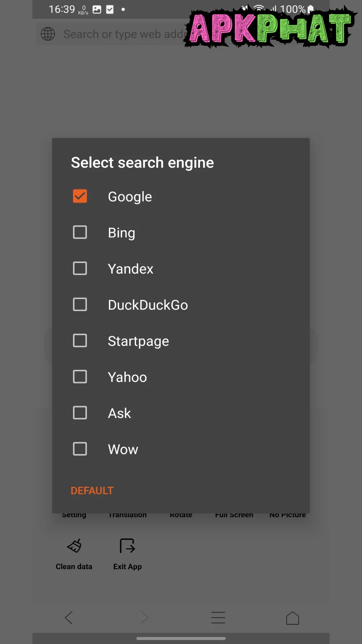Tap the Exit App icon
362x644 pixels.
(x=127, y=546)
